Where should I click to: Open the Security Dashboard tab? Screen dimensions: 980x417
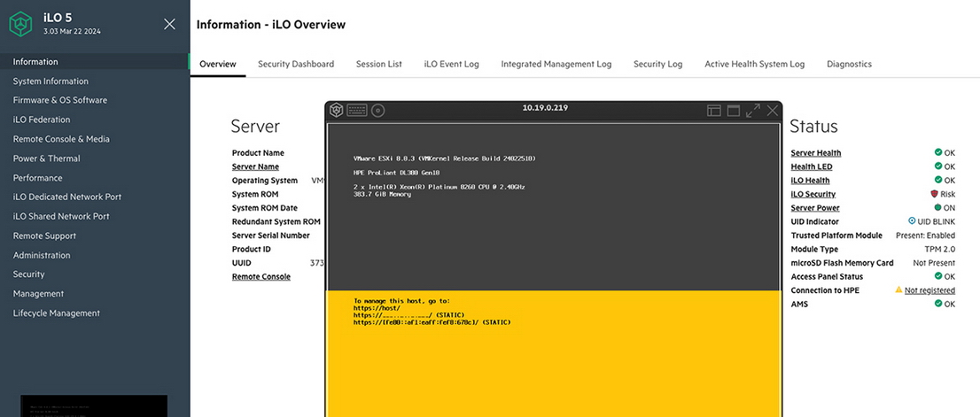click(296, 64)
